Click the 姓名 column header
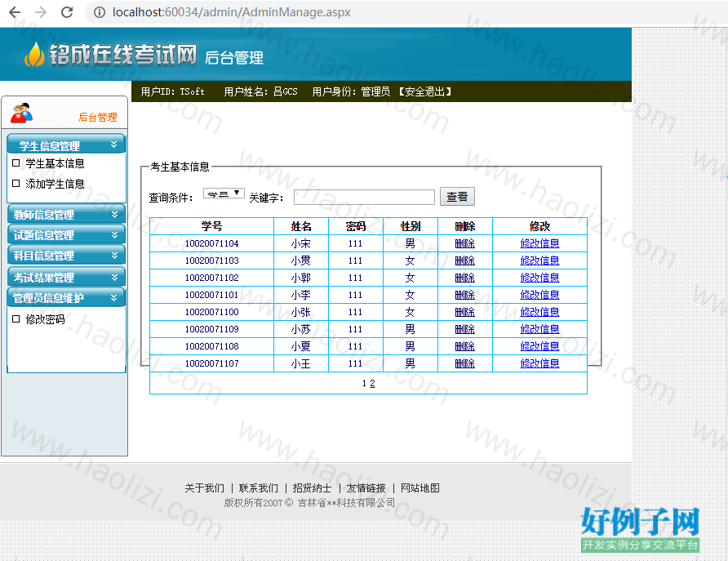The width and height of the screenshot is (728, 561). 301,226
